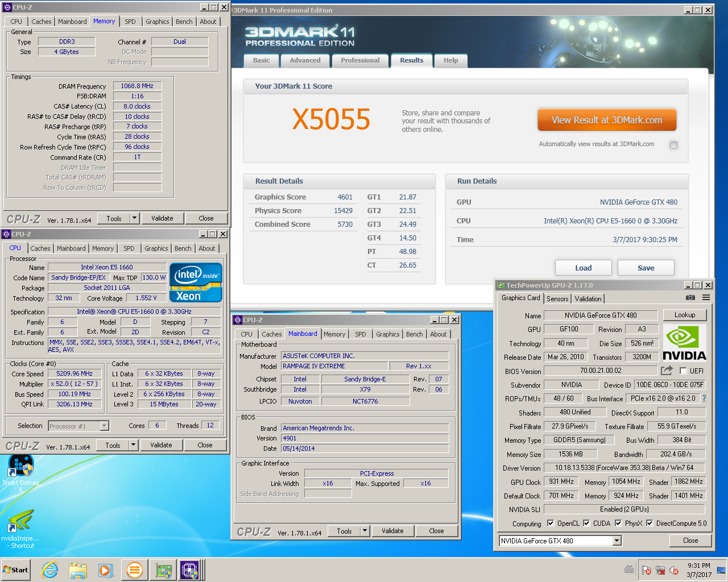Click Validate in the CPU-Z Memory window
The width and height of the screenshot is (728, 582).
[x=162, y=218]
